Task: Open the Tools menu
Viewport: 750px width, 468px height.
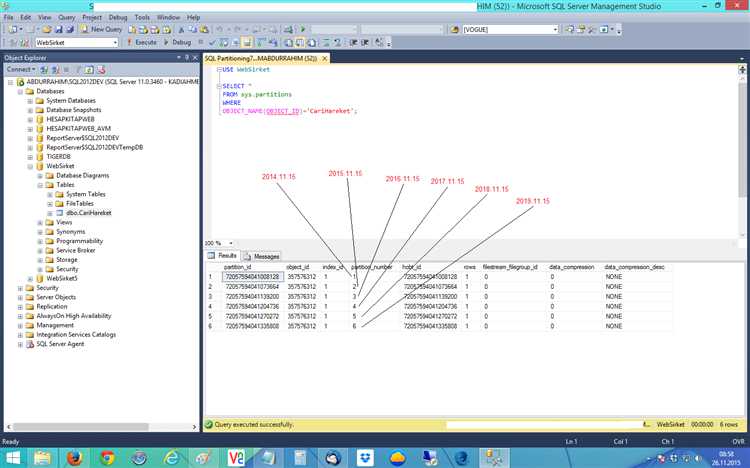Action: click(142, 17)
